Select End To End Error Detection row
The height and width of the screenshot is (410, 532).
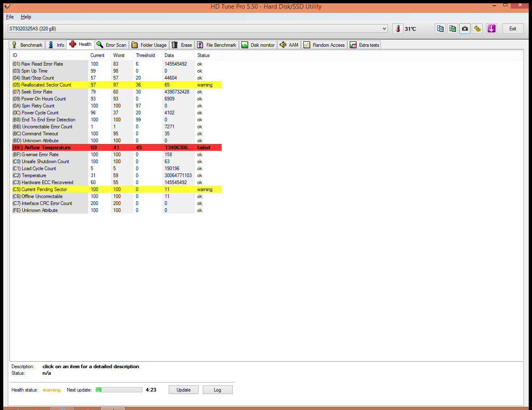tap(117, 120)
